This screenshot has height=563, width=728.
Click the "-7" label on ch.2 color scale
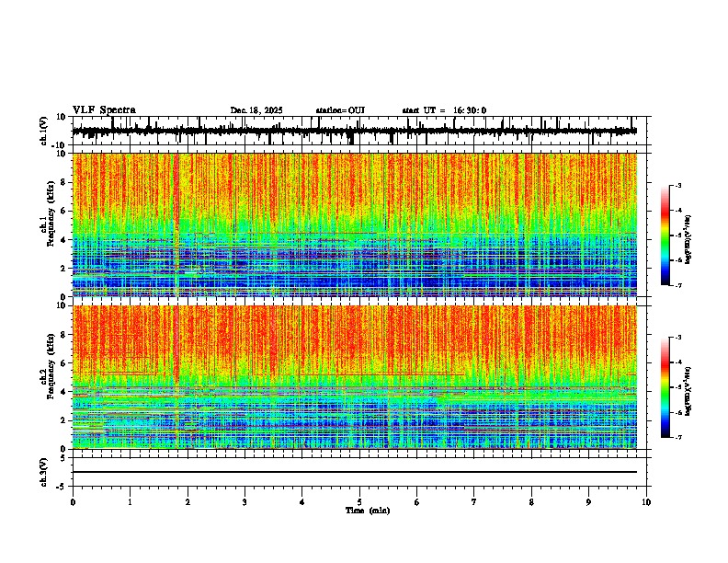[x=677, y=438]
